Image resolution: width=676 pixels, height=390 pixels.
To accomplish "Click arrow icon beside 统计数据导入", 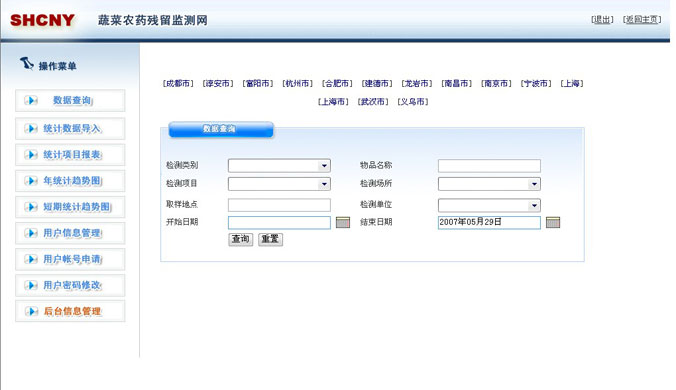I will (31, 128).
